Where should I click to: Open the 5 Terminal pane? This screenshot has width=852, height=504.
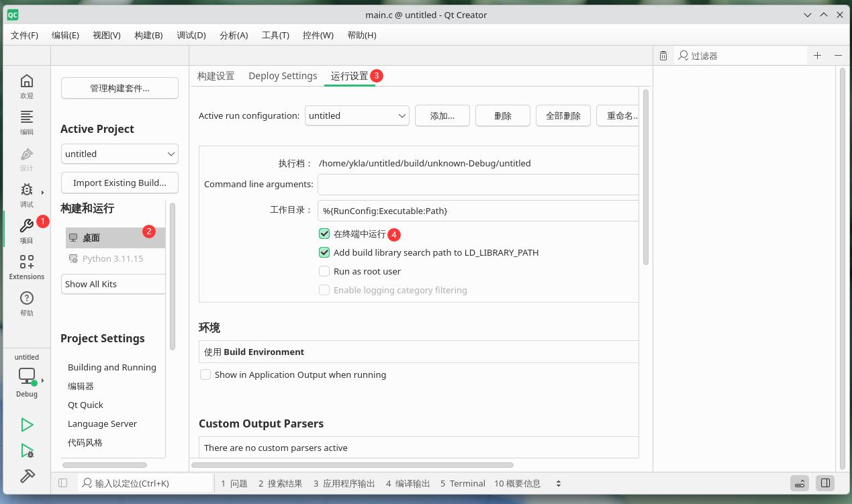tap(463, 483)
